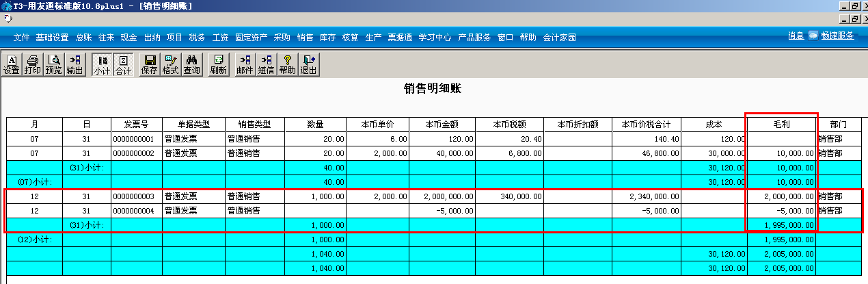Click the 数量 column header
Screen dimensions: 868x284
pyautogui.click(x=316, y=125)
